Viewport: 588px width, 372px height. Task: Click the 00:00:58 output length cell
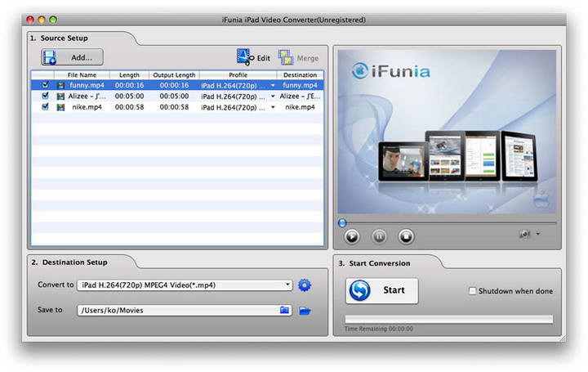pyautogui.click(x=174, y=107)
